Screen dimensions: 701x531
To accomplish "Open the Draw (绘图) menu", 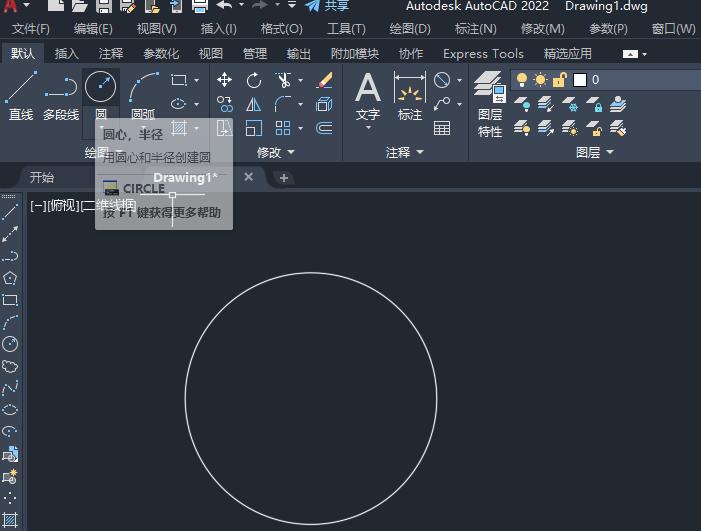I will [410, 29].
